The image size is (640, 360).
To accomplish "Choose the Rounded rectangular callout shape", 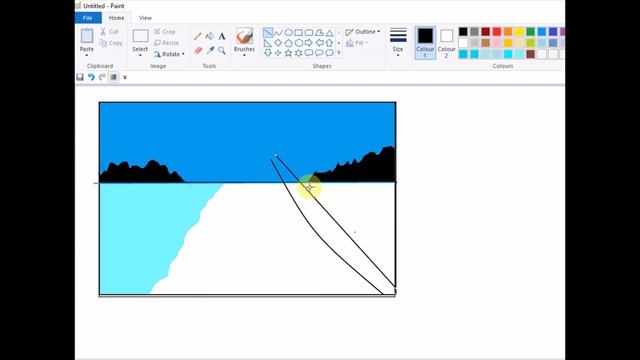I will [309, 53].
